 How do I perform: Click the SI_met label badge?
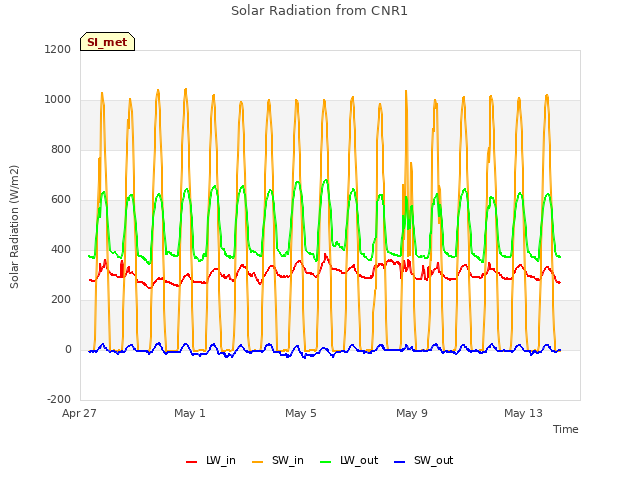[x=107, y=42]
